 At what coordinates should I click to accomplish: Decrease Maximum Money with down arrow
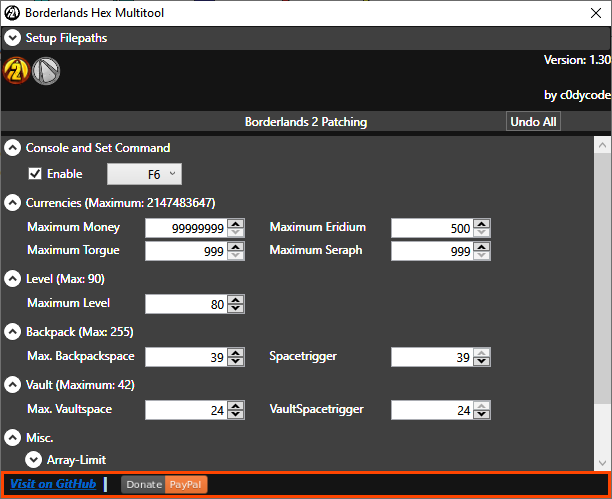[x=236, y=232]
